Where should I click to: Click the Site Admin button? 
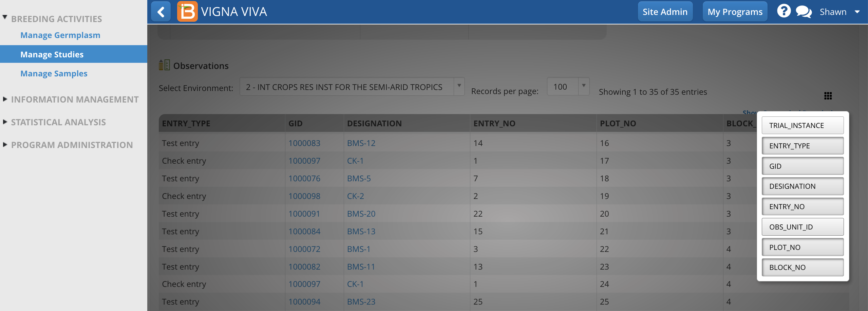point(665,12)
